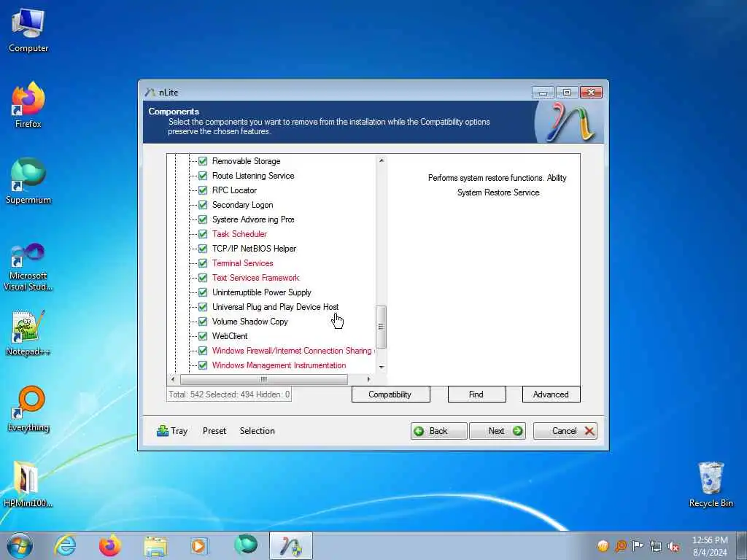Click the Advanced button
This screenshot has height=560, width=747.
tap(551, 394)
